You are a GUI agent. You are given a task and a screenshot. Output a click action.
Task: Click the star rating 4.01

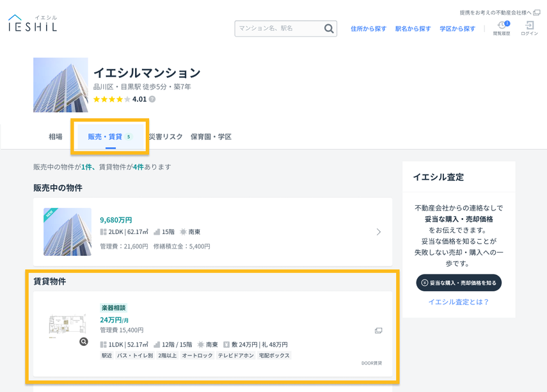[x=120, y=99]
